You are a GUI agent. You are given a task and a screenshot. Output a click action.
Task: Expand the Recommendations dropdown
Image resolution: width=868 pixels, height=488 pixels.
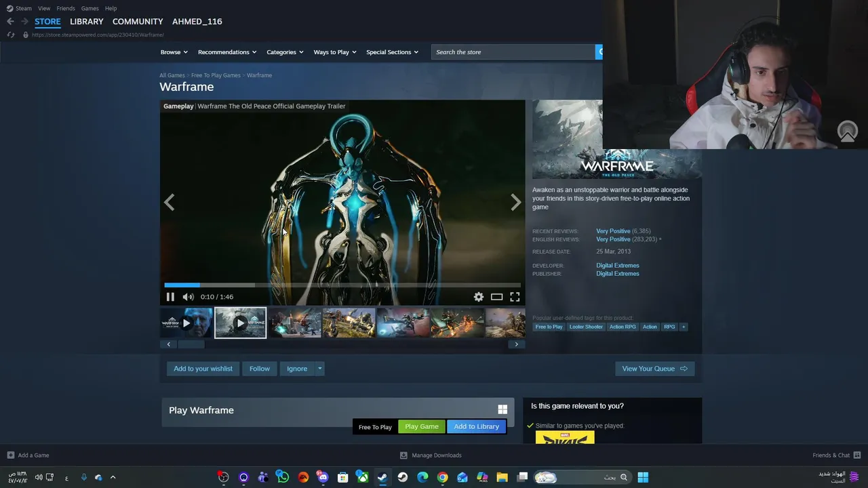[x=227, y=52]
